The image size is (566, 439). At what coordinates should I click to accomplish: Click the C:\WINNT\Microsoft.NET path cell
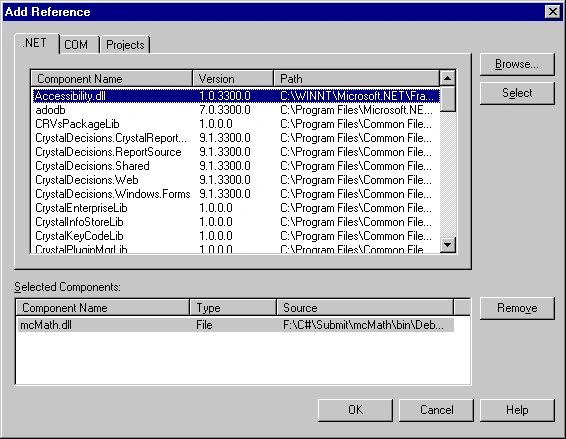[357, 96]
